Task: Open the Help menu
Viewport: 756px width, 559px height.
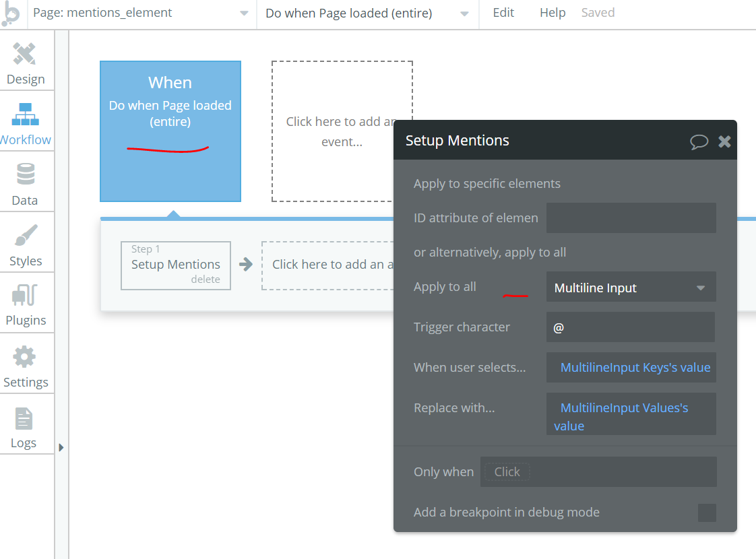Action: 553,12
